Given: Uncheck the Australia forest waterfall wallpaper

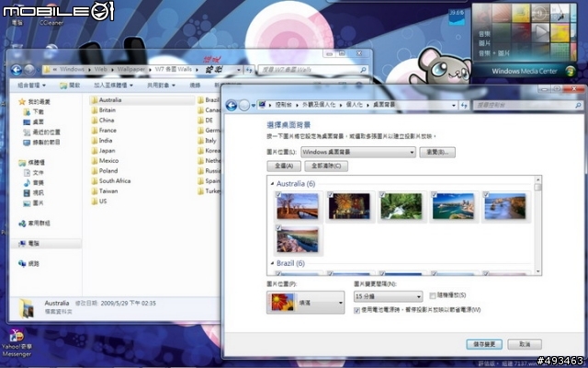Looking at the screenshot, I should tap(382, 194).
